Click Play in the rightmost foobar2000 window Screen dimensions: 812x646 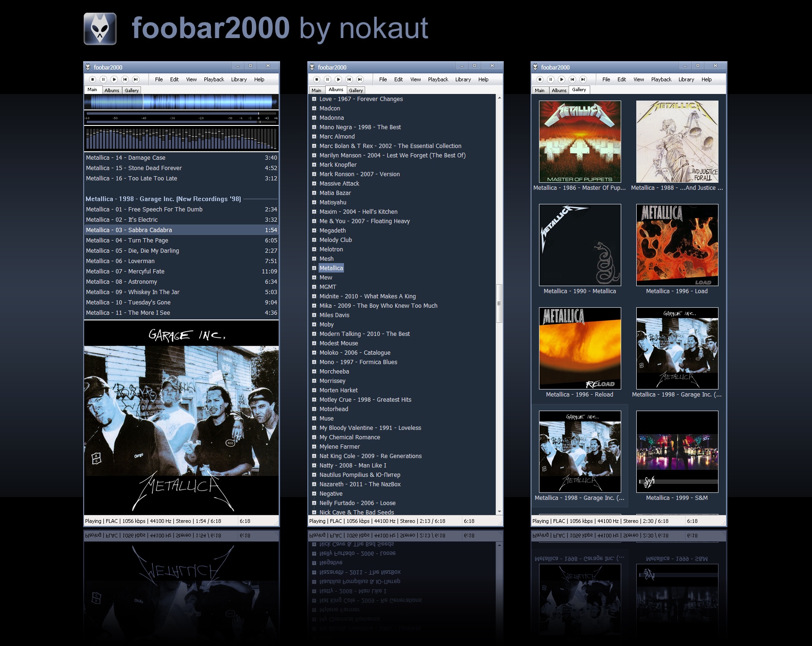pyautogui.click(x=562, y=79)
